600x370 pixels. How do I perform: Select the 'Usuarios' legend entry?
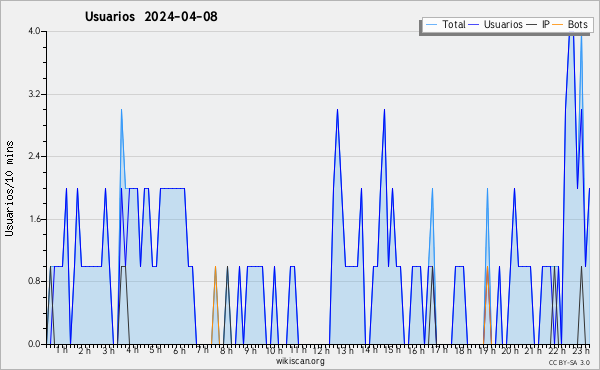pos(503,24)
